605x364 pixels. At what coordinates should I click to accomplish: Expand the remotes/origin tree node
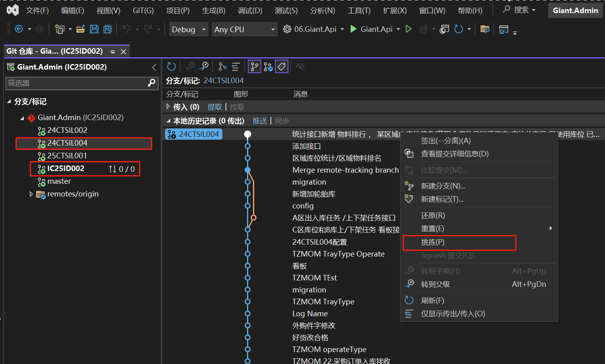[31, 194]
